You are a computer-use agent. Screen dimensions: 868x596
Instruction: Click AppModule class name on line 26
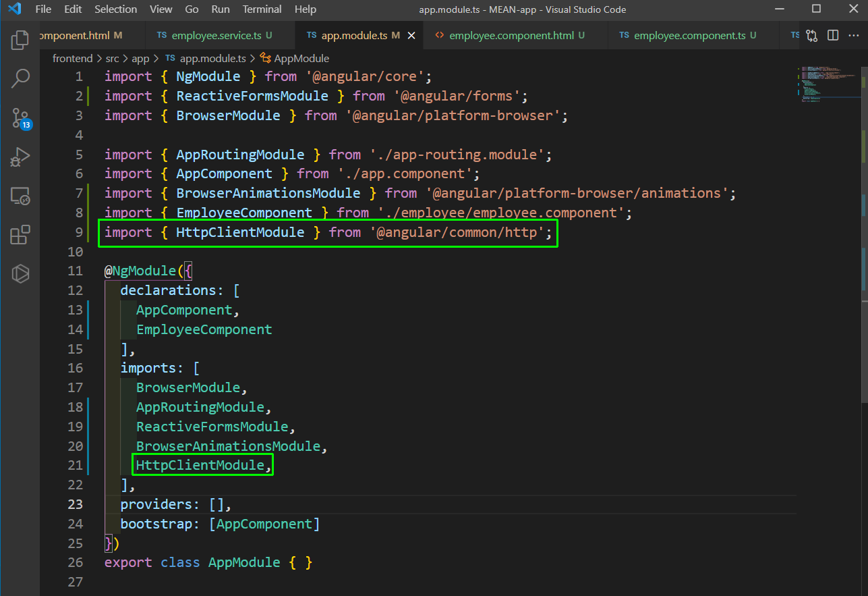click(x=244, y=562)
